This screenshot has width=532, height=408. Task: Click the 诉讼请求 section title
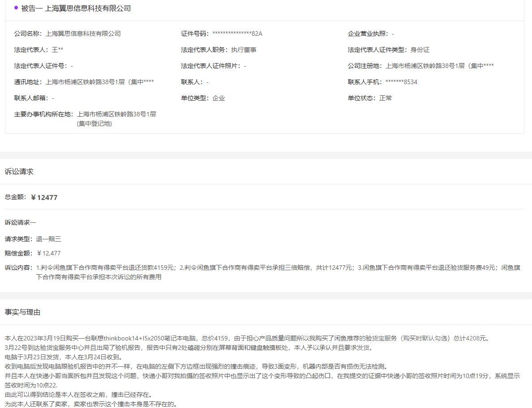pos(19,171)
